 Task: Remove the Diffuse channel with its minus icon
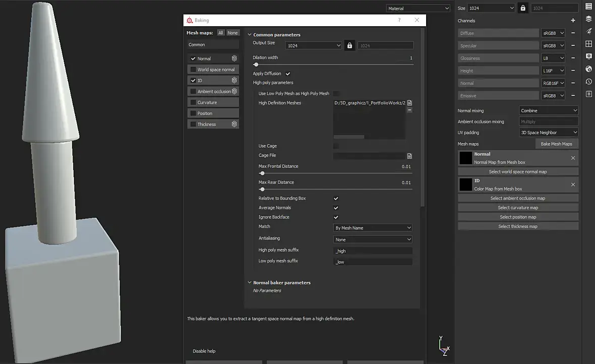coord(573,33)
